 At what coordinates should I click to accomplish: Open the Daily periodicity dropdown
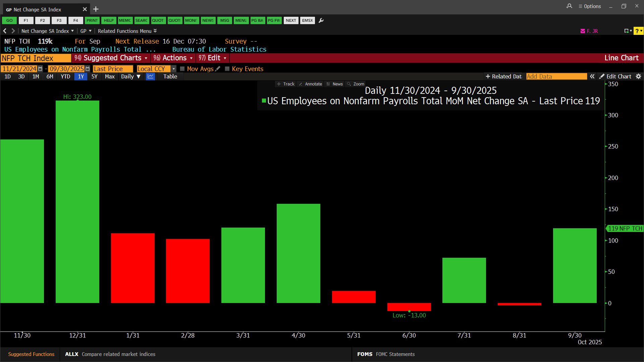pyautogui.click(x=130, y=76)
